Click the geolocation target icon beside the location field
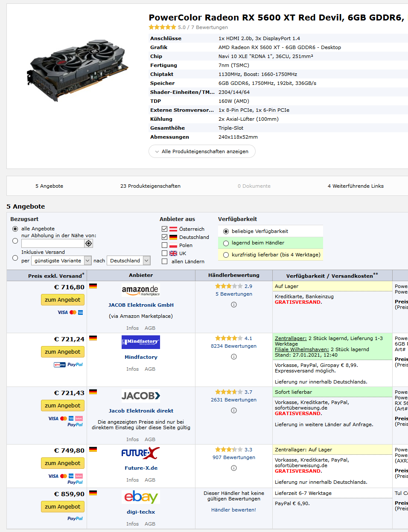 (89, 243)
